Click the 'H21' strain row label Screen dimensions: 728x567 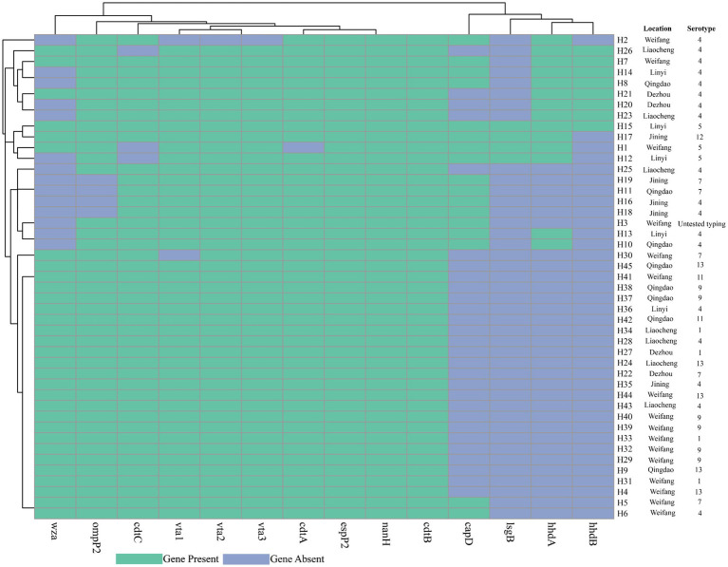click(x=625, y=94)
